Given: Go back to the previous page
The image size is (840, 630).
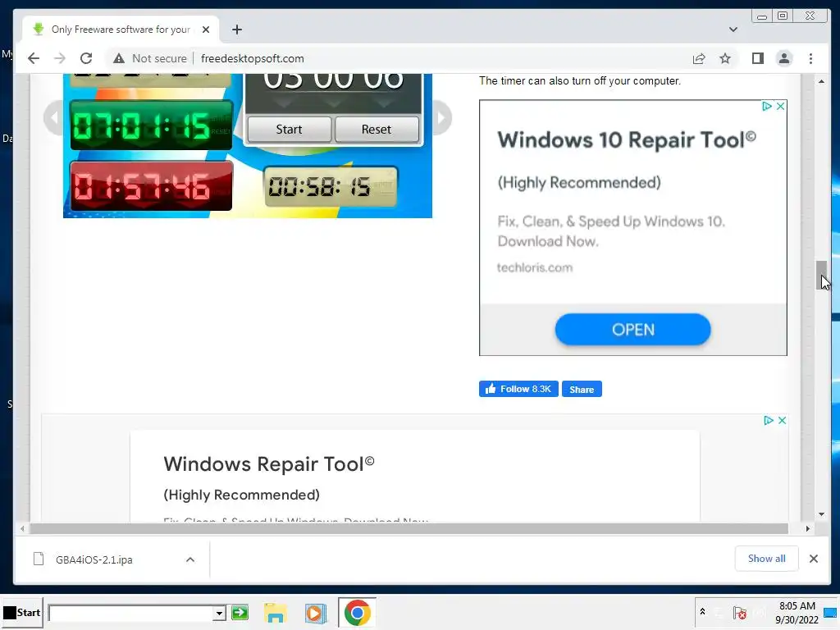Looking at the screenshot, I should coord(33,58).
